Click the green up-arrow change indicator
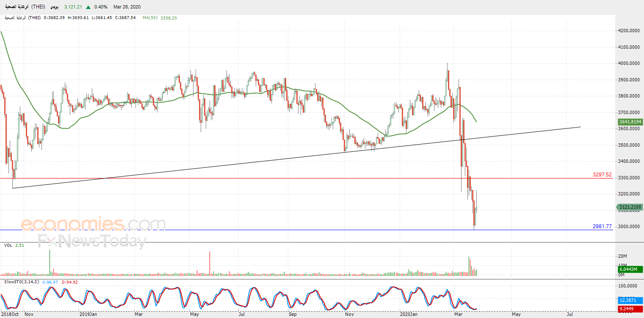644x318 pixels. coord(88,7)
